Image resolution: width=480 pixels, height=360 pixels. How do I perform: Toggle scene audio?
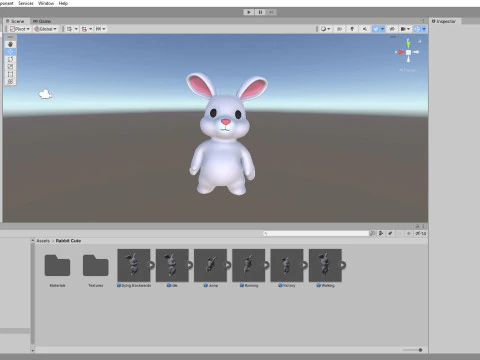(365, 29)
